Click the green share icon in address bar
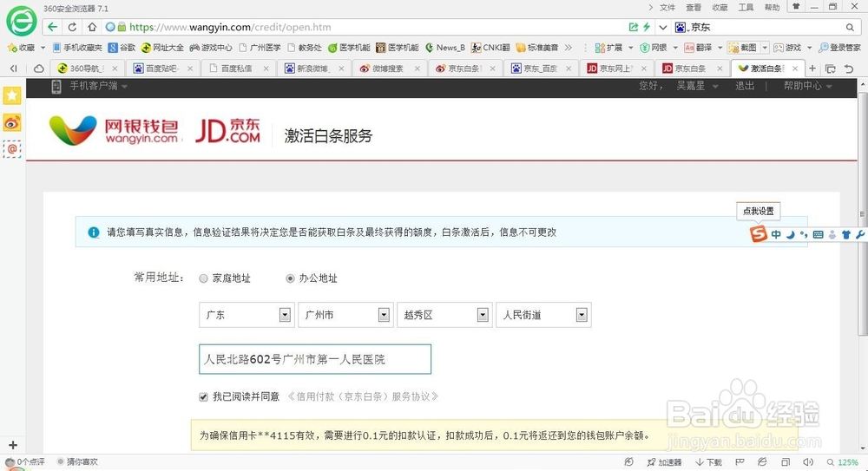The height and width of the screenshot is (471, 868). [634, 27]
